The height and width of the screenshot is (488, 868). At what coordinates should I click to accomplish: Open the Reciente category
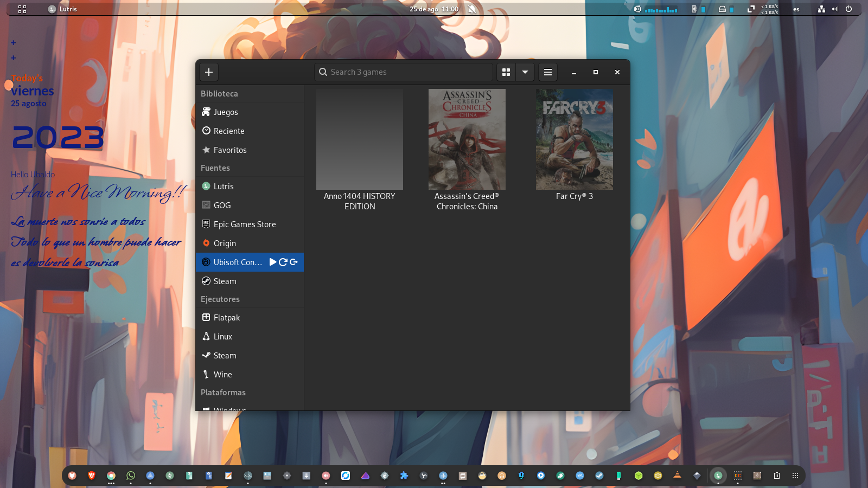(250, 131)
